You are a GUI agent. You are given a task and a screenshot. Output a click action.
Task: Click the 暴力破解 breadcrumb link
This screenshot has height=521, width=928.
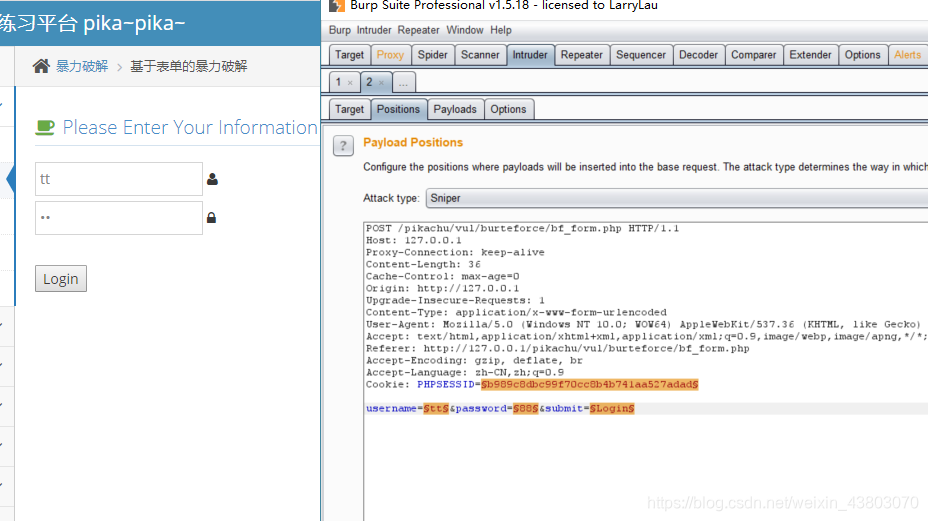(x=82, y=66)
